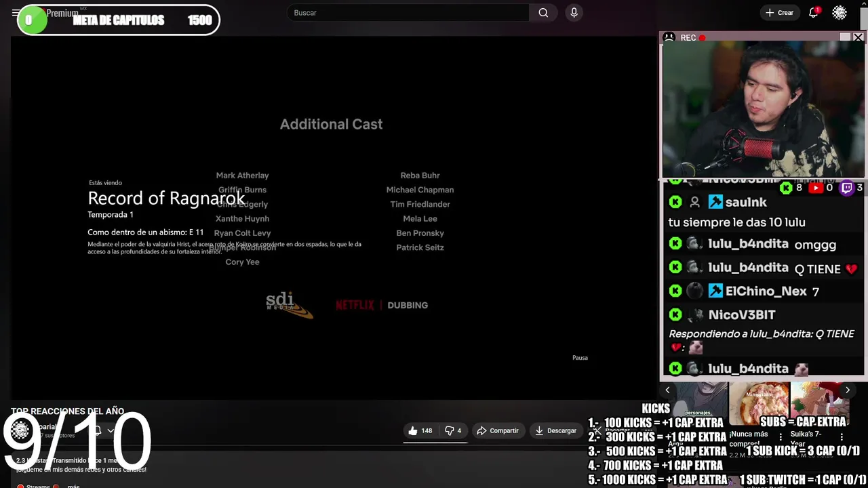Click the name 'Mela Lee' in credits
The width and height of the screenshot is (868, 488).
[420, 219]
